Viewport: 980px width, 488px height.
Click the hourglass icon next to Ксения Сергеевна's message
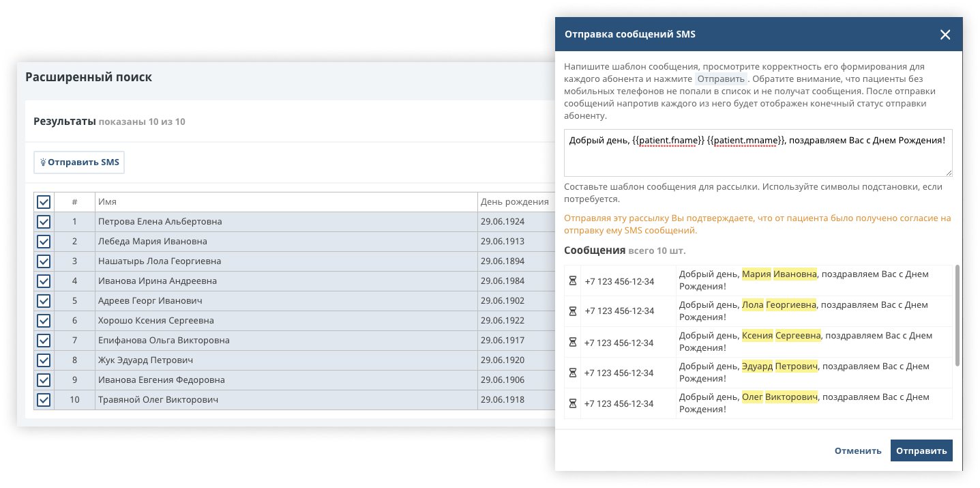click(x=572, y=342)
